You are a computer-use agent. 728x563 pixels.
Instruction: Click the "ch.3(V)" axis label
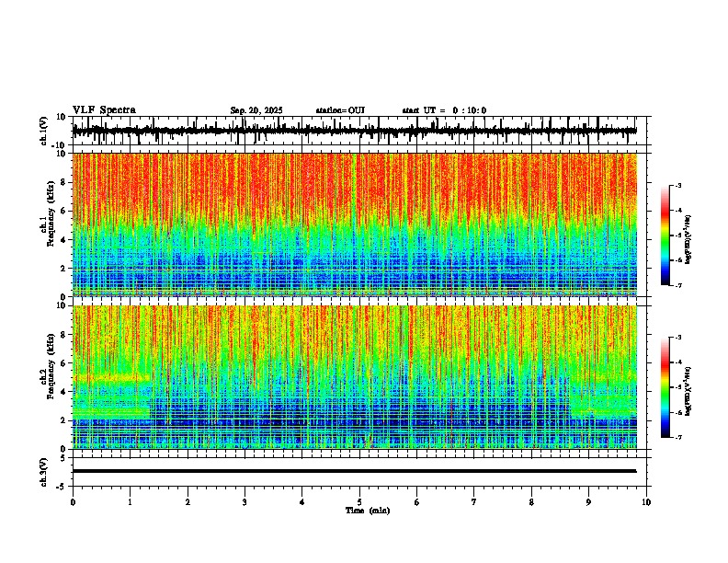tap(44, 472)
